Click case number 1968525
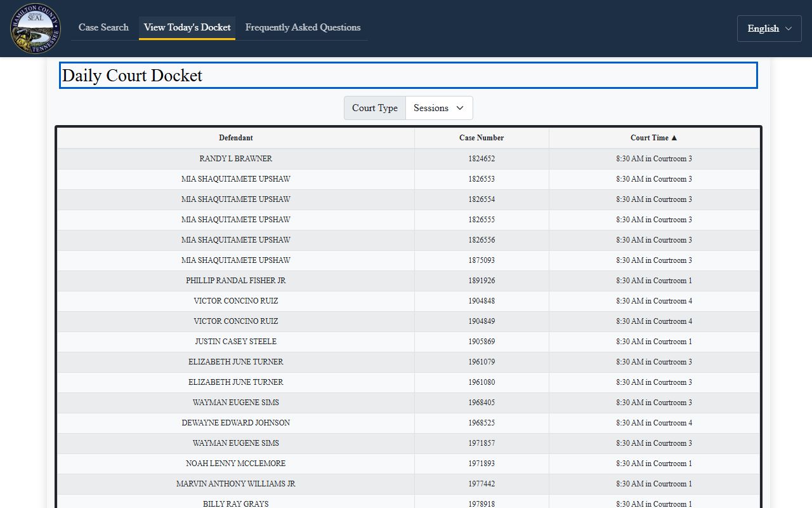Image resolution: width=812 pixels, height=508 pixels. coord(481,423)
